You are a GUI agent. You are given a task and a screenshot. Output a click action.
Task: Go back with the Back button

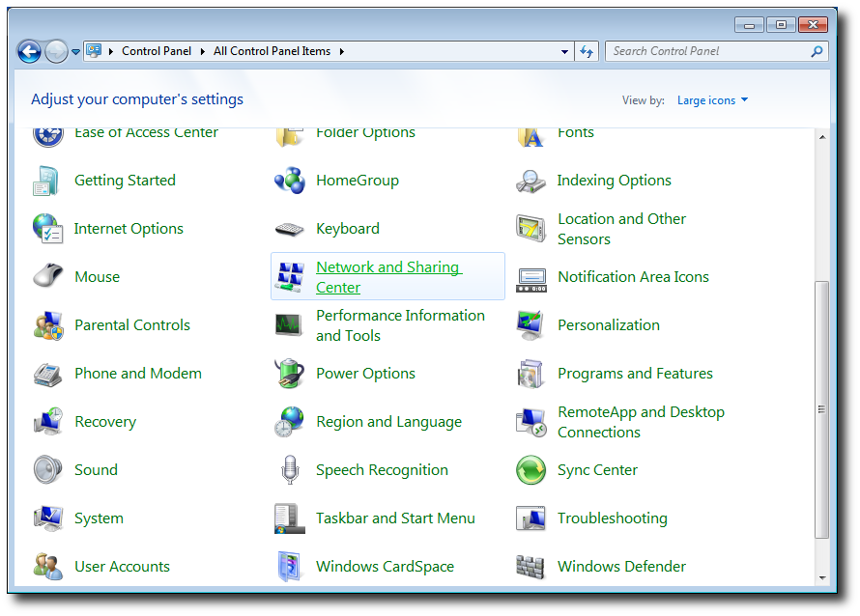[x=29, y=52]
